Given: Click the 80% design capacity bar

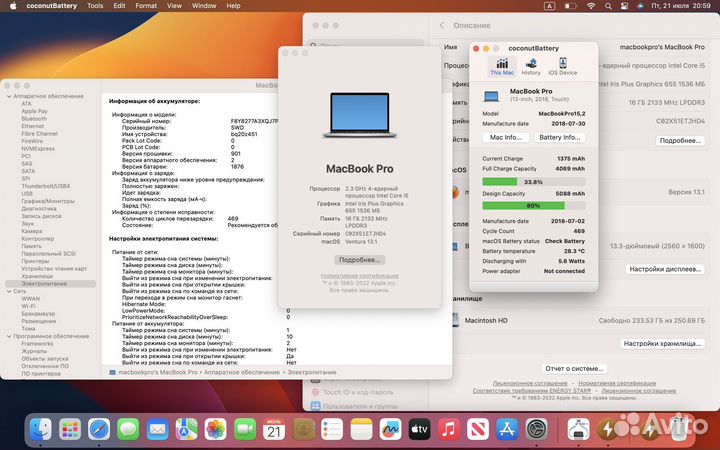Looking at the screenshot, I should [x=534, y=206].
